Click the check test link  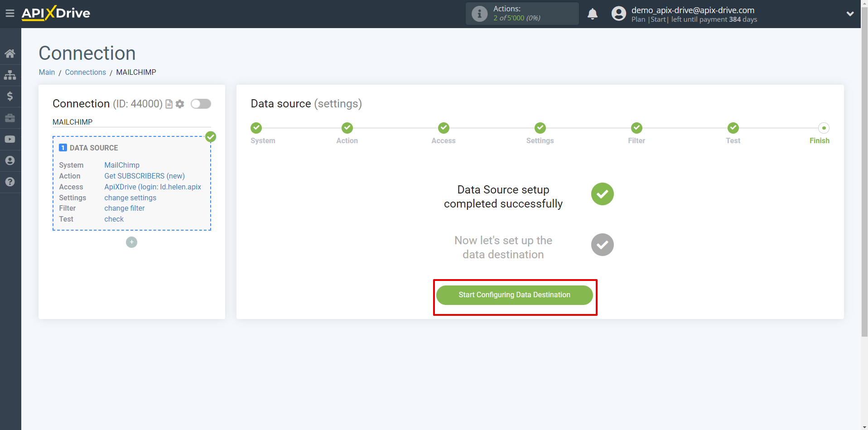(x=114, y=219)
